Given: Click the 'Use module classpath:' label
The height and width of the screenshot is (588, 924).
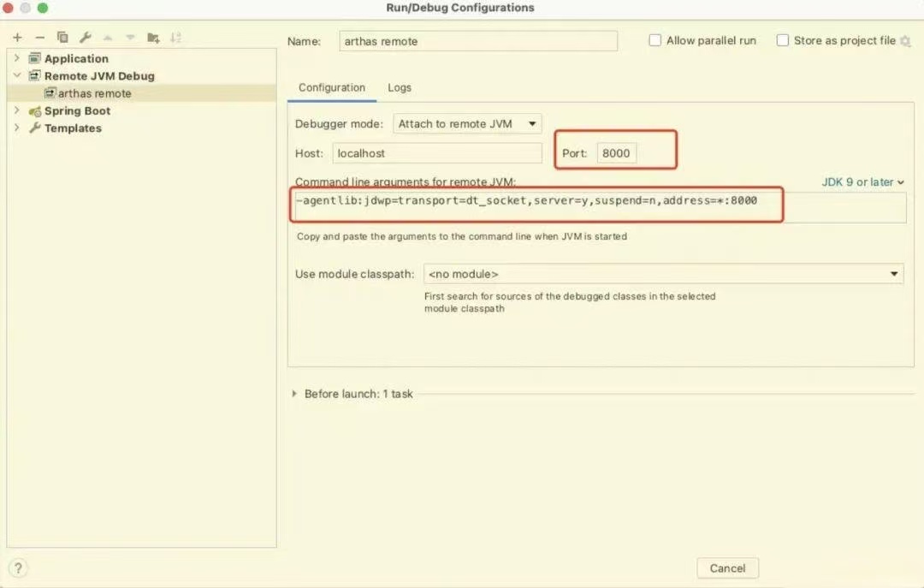Looking at the screenshot, I should [355, 274].
